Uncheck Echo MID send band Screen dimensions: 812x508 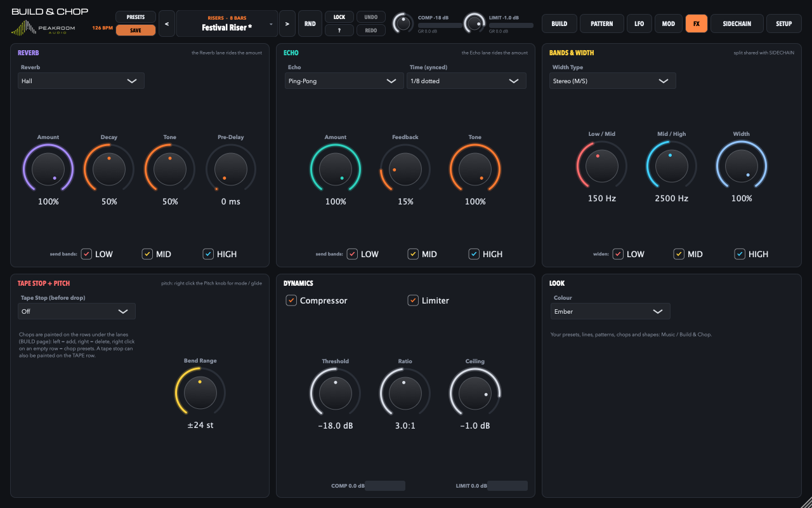[x=413, y=254]
